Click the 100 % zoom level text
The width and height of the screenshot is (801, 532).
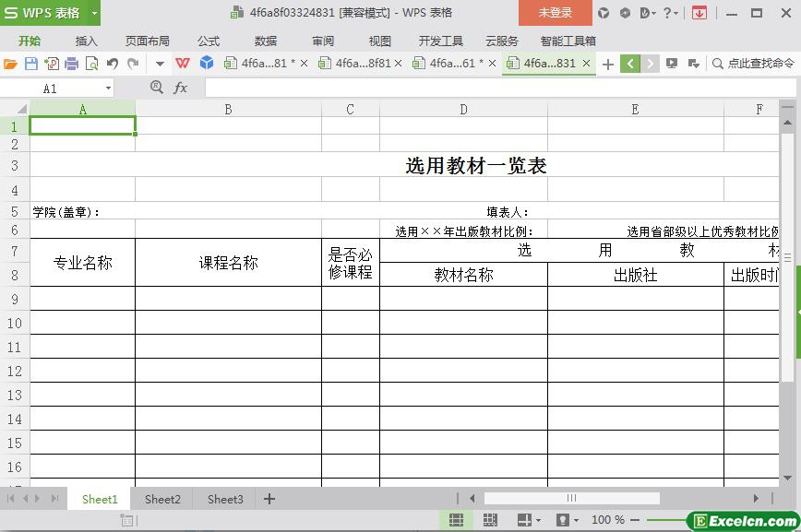point(608,520)
